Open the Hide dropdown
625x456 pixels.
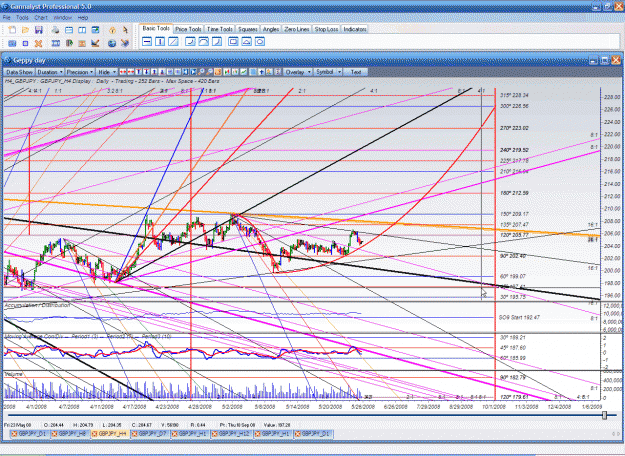(x=106, y=72)
